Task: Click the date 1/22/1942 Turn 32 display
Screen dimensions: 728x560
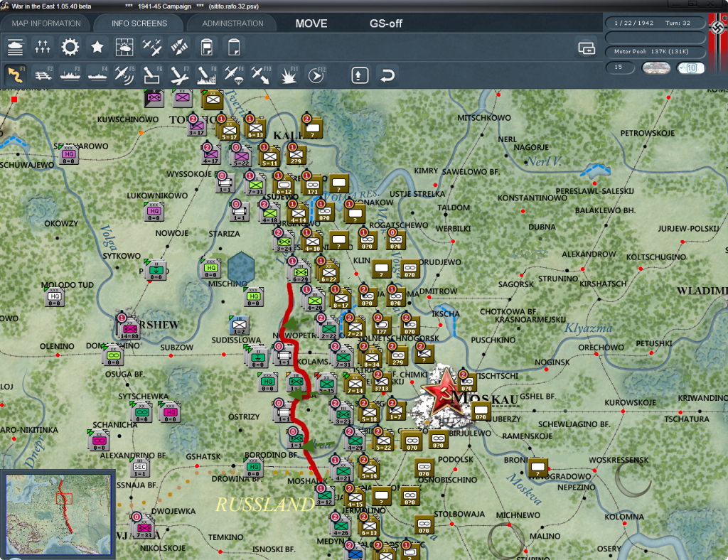Action: pos(655,23)
